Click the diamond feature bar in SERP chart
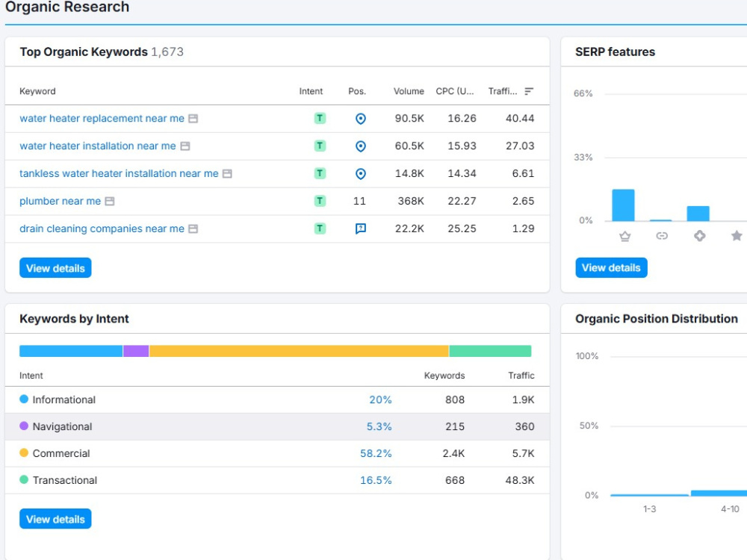 point(698,214)
